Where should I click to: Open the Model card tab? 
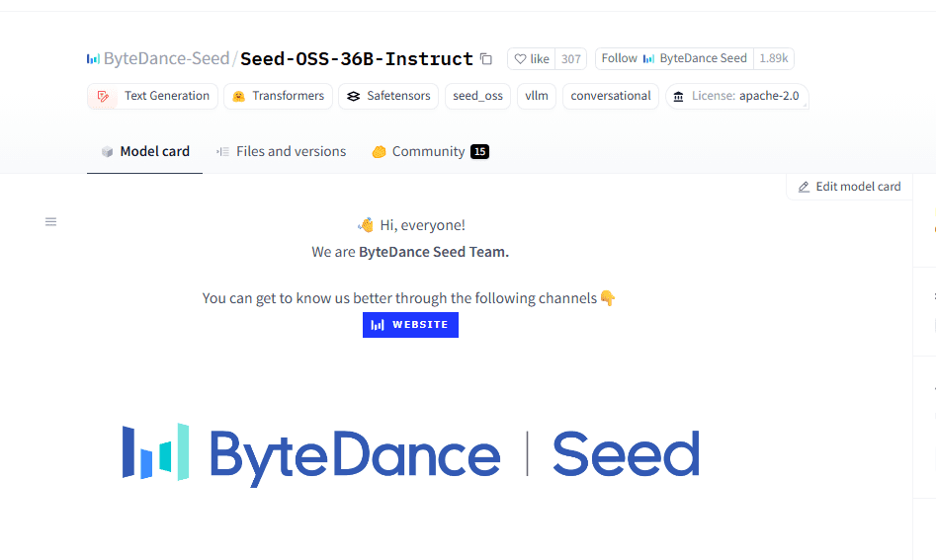coord(145,151)
